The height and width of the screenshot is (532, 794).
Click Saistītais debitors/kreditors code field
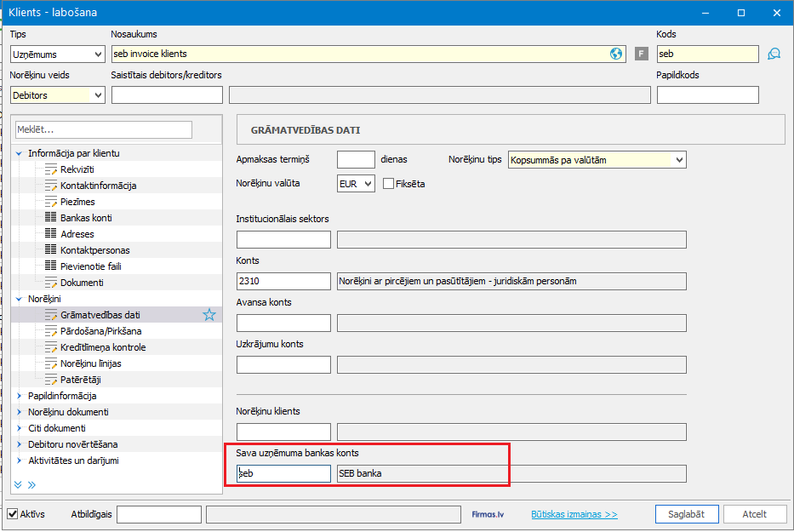[167, 94]
